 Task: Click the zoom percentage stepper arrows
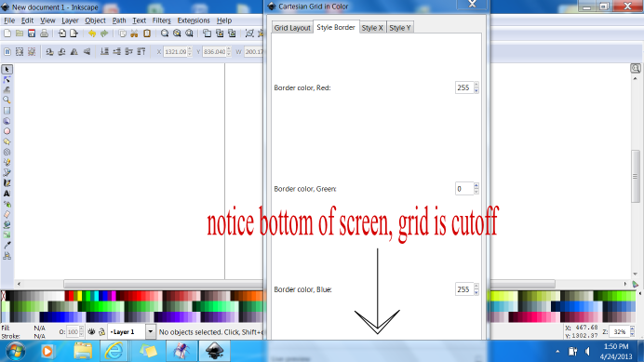coord(632,331)
